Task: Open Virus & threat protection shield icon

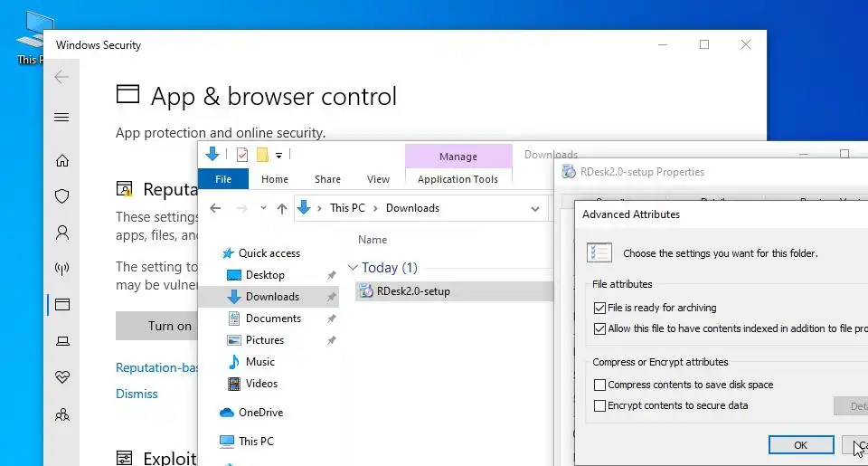Action: (x=62, y=196)
